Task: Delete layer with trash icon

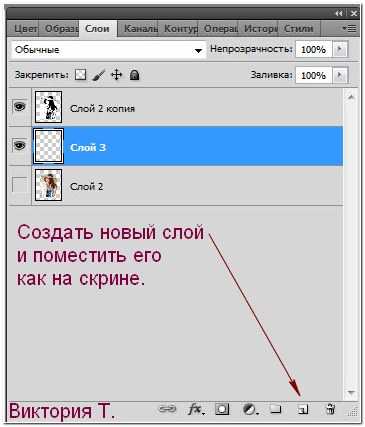Action: tap(330, 409)
